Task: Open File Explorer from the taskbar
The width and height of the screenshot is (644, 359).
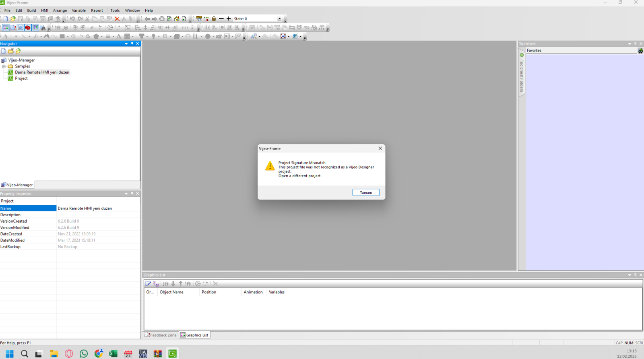Action: [x=54, y=354]
